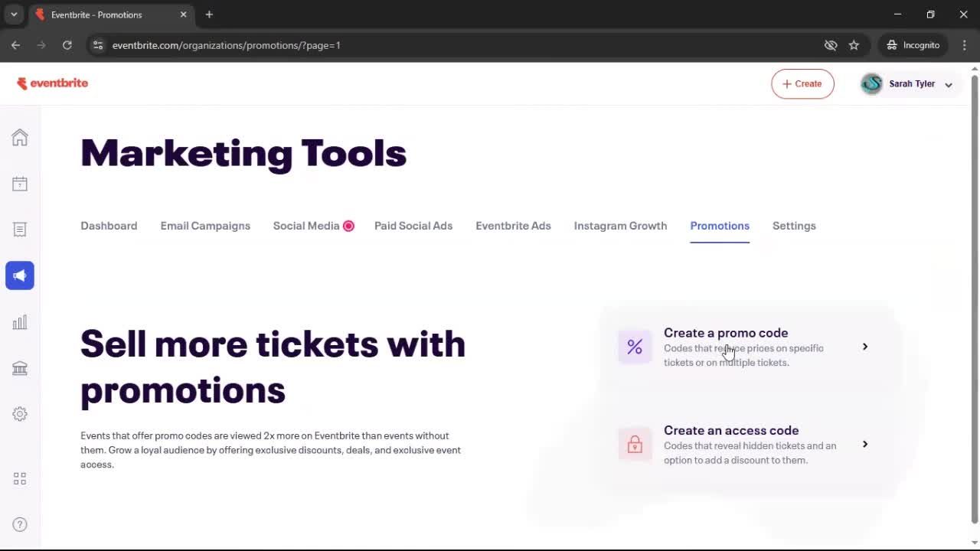Open the Orders list sidebar icon

tap(20, 230)
